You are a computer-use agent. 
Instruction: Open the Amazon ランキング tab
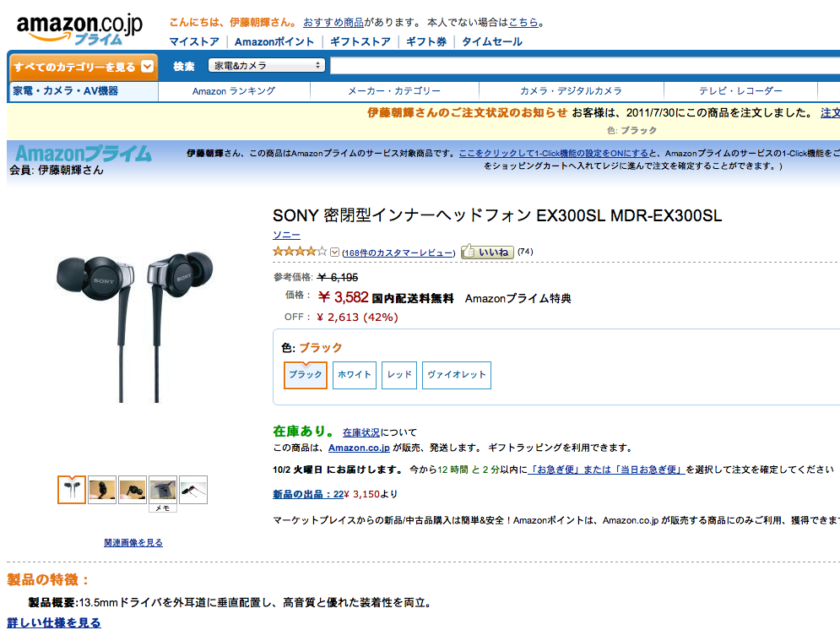(x=234, y=91)
